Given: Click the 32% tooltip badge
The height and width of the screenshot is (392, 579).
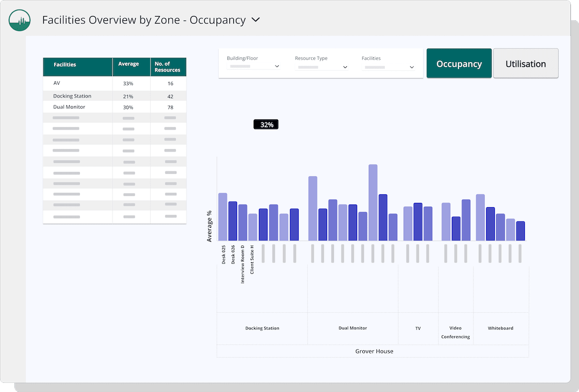Looking at the screenshot, I should tap(265, 124).
